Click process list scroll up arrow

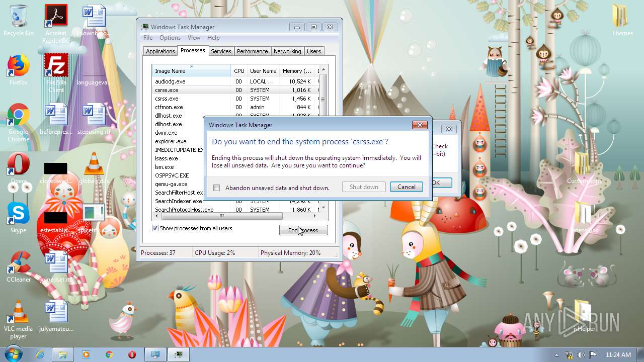(x=324, y=70)
